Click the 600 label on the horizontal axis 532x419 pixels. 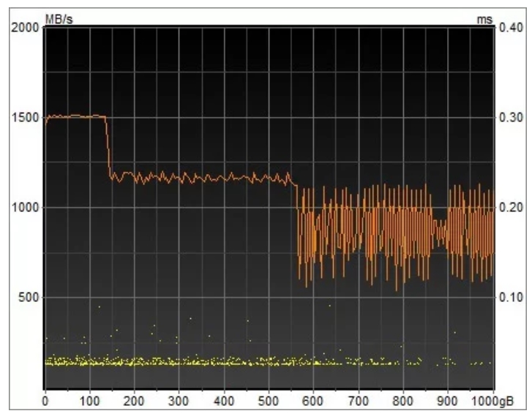[x=312, y=401]
